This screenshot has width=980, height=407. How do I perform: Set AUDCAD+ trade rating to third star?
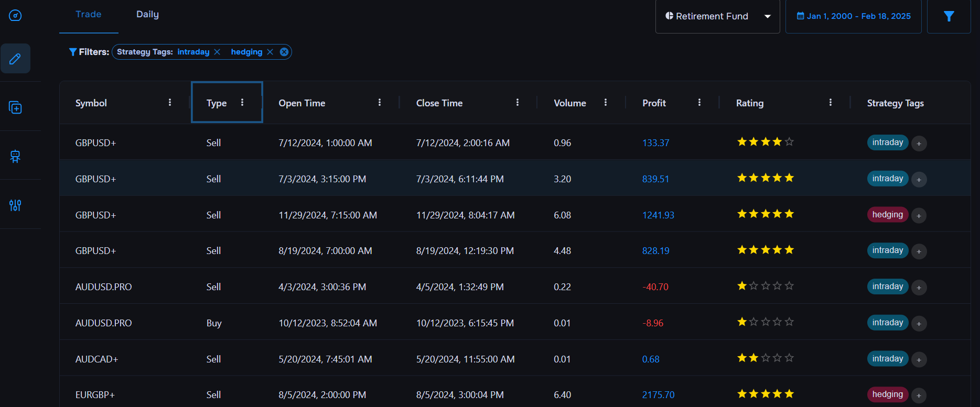(766, 358)
